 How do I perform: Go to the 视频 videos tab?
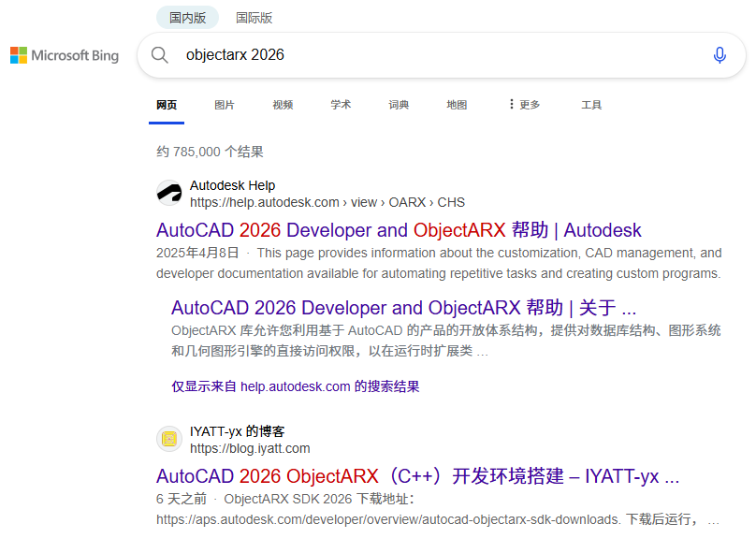click(x=283, y=105)
